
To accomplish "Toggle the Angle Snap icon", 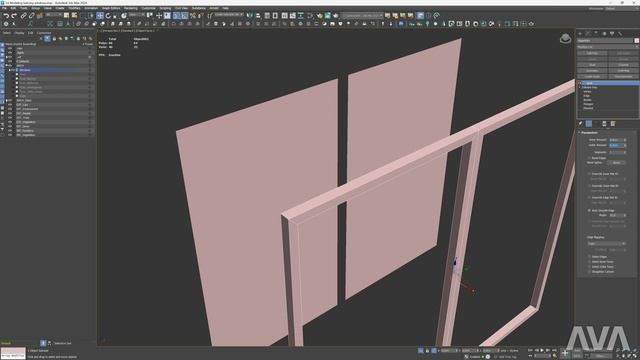I will coord(184,16).
